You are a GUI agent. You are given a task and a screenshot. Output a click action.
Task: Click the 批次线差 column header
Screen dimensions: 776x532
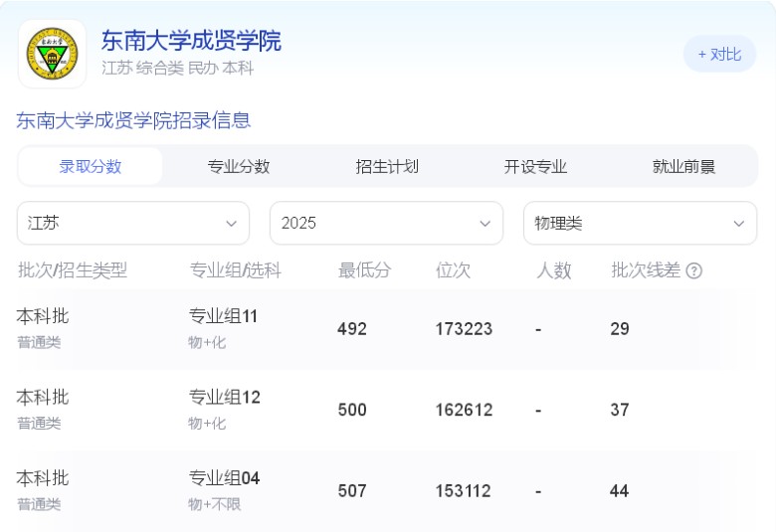[x=646, y=270]
